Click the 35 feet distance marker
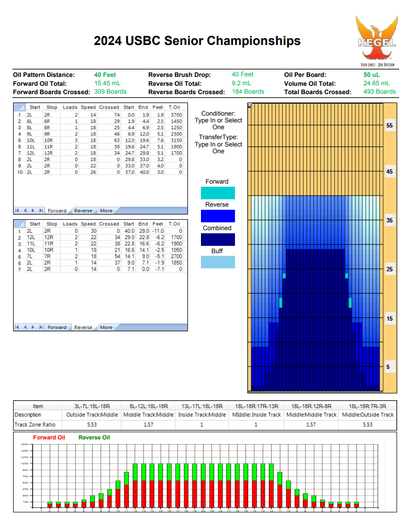 click(x=389, y=221)
